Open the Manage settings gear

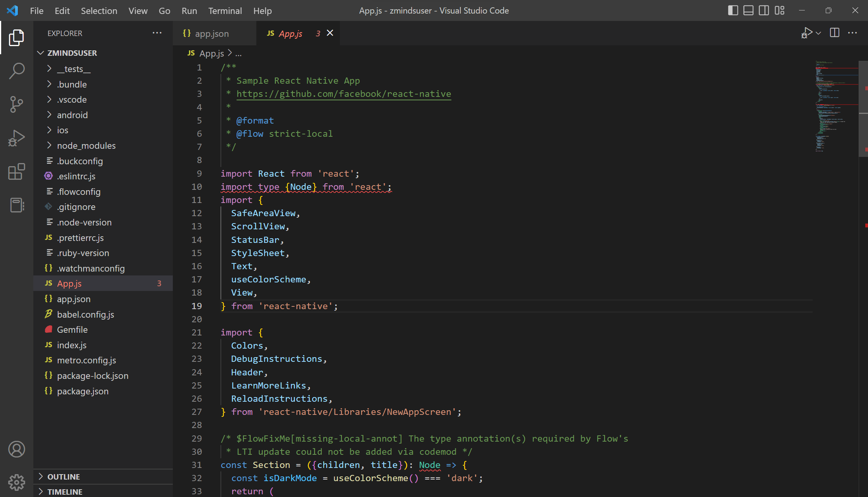click(16, 482)
